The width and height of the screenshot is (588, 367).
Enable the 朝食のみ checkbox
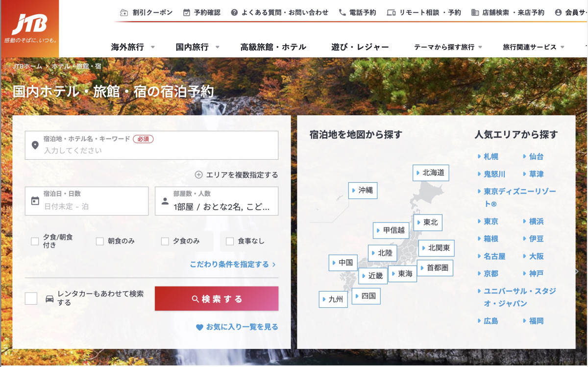(100, 241)
